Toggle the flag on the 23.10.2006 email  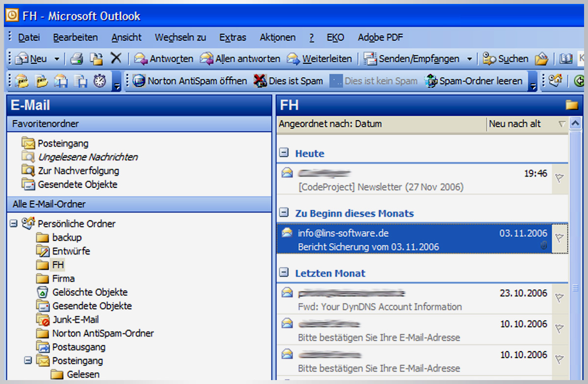(560, 298)
